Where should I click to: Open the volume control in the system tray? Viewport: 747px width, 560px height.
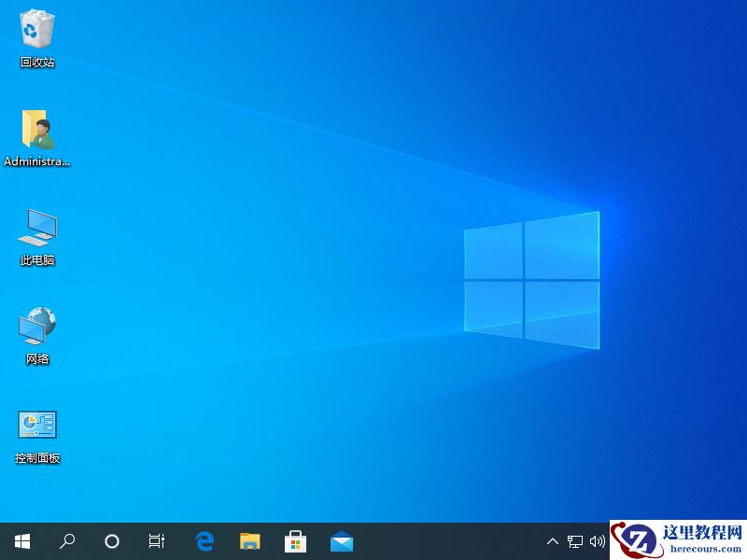tap(598, 541)
